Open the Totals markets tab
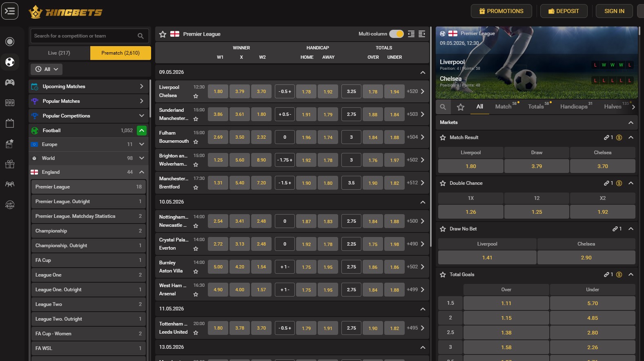 pyautogui.click(x=536, y=106)
